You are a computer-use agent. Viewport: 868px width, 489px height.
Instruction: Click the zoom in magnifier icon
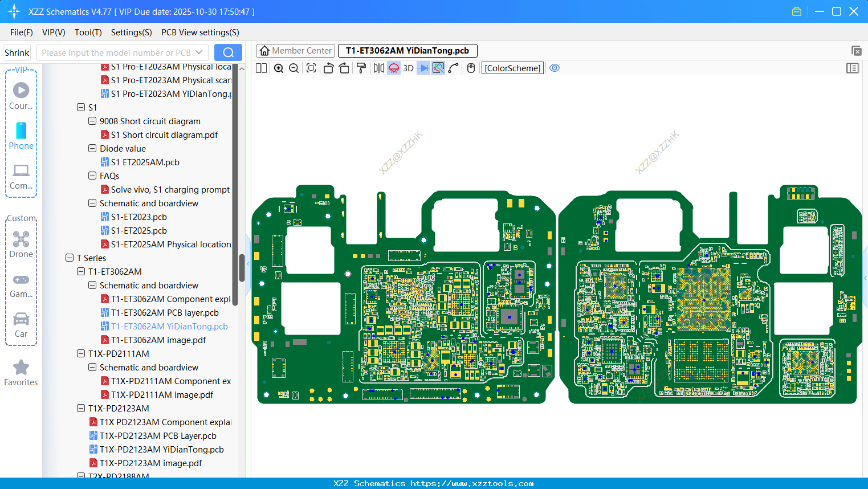[279, 68]
